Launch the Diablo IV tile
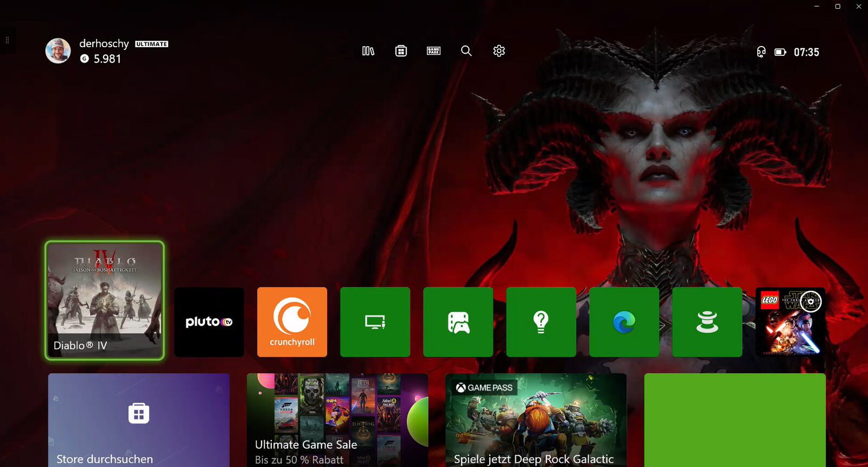 coord(105,300)
